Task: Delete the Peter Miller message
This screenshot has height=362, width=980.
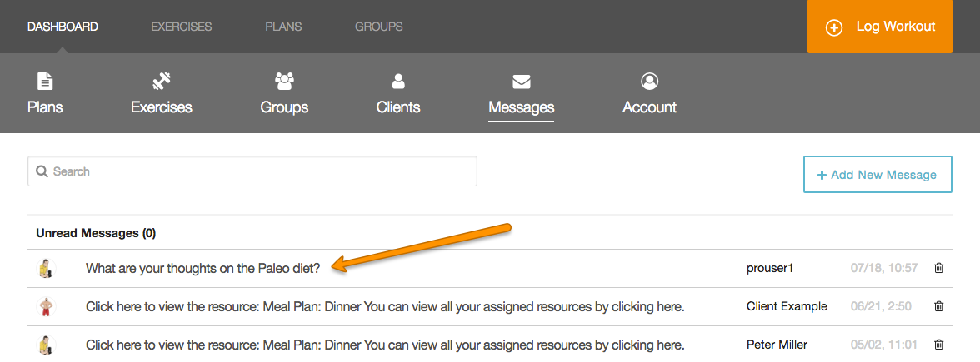Action: (938, 345)
